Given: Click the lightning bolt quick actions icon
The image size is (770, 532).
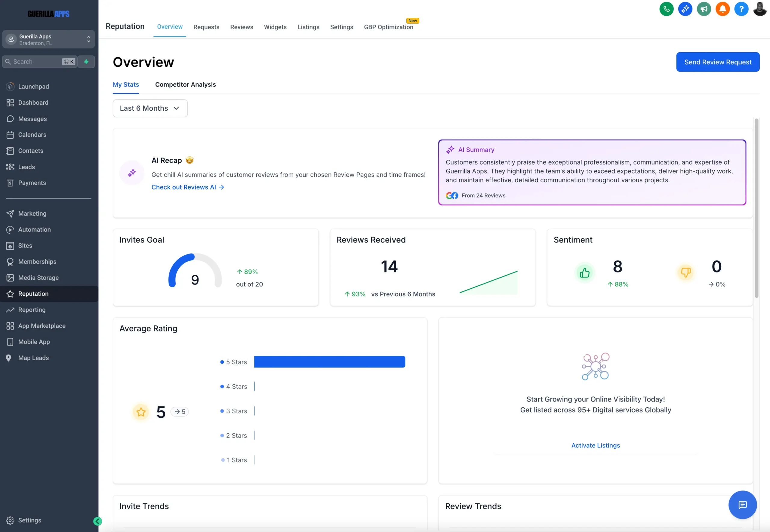Looking at the screenshot, I should pos(86,62).
